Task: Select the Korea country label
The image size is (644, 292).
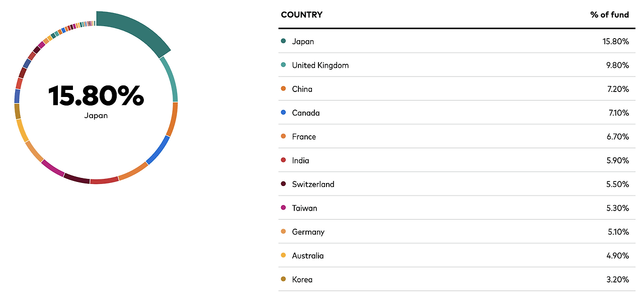Action: [x=302, y=279]
